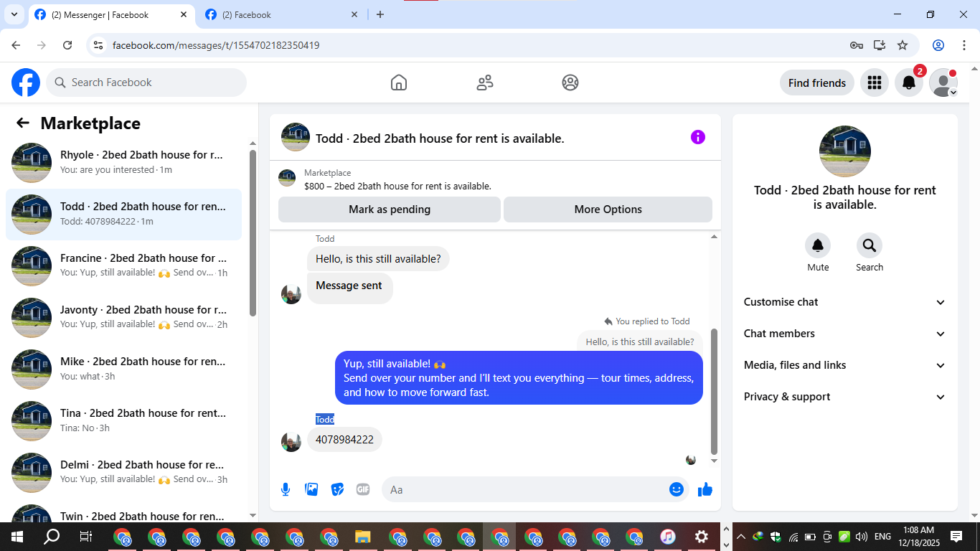Open Tina conversation

point(123,421)
